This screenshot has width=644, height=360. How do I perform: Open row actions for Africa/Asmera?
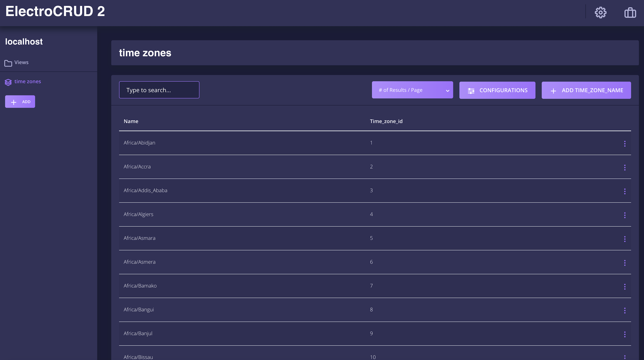tap(625, 263)
